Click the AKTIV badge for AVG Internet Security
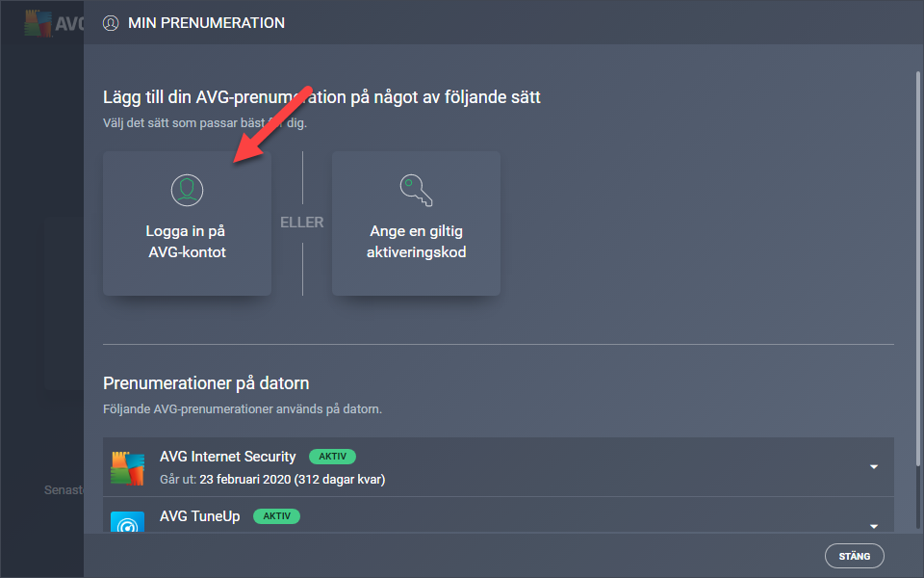The height and width of the screenshot is (578, 924). pos(332,457)
